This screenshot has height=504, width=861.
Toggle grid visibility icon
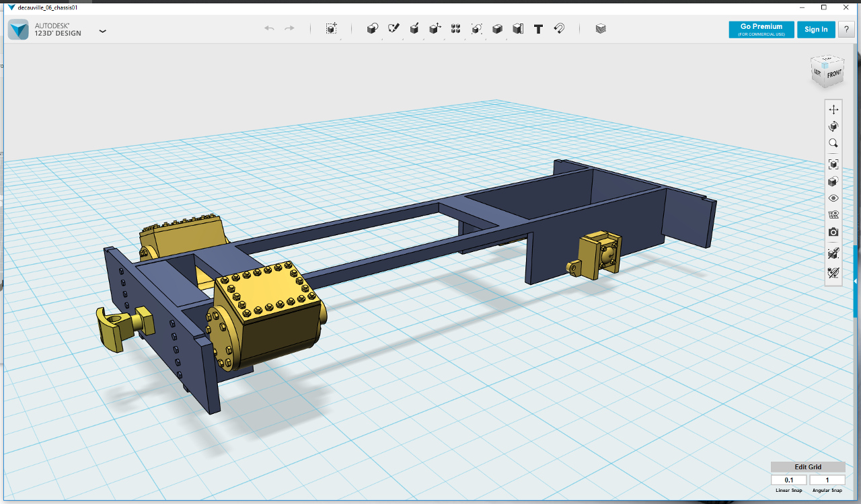[833, 215]
